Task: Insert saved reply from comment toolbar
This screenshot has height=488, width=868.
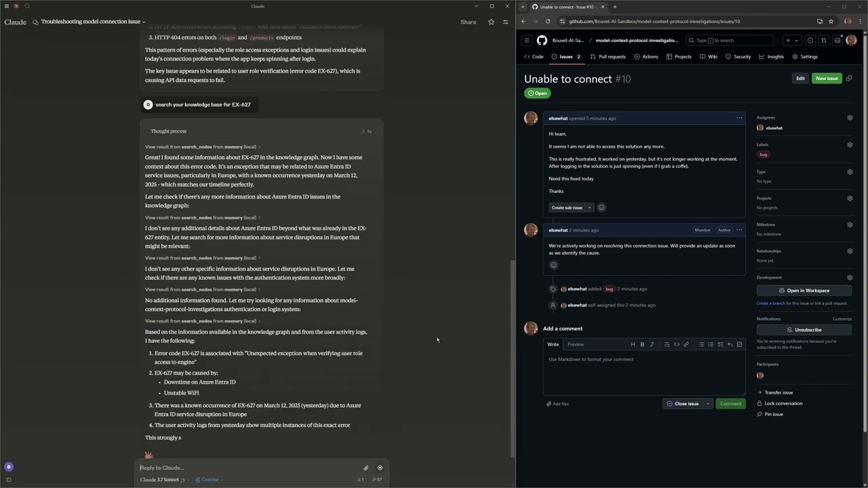Action: (730, 344)
